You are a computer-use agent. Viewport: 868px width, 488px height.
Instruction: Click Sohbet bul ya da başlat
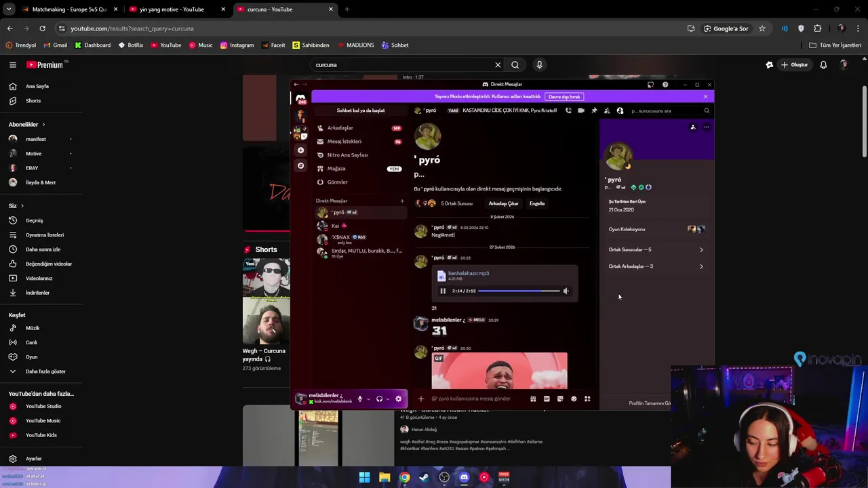[x=361, y=110]
